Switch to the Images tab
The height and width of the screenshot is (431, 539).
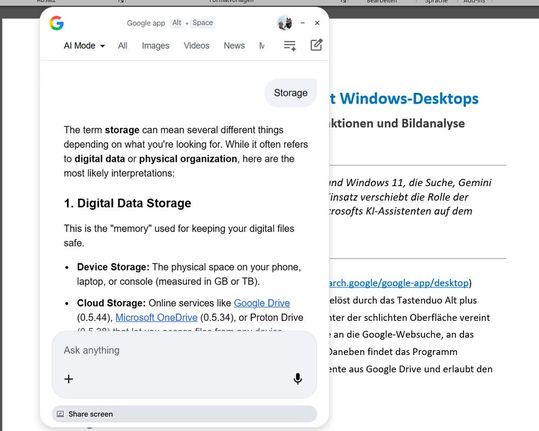click(x=155, y=46)
